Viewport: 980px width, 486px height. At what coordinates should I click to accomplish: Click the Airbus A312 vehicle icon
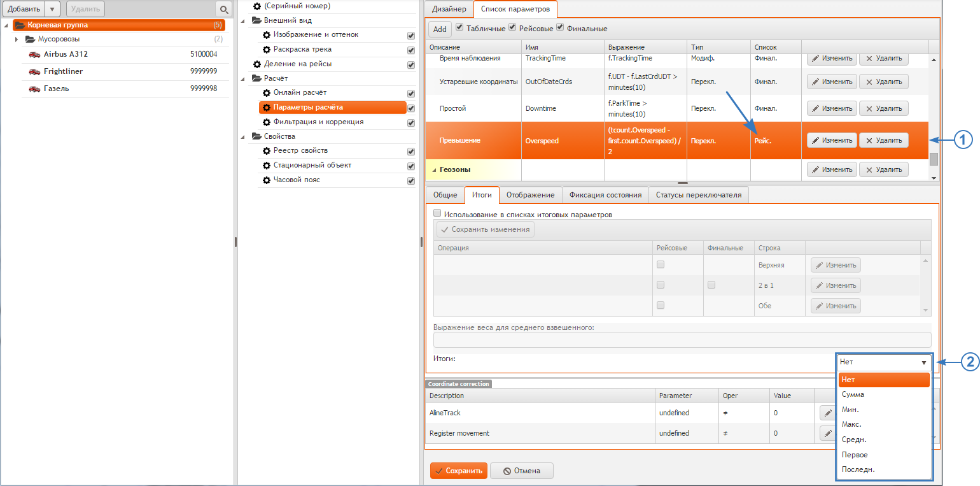(34, 55)
